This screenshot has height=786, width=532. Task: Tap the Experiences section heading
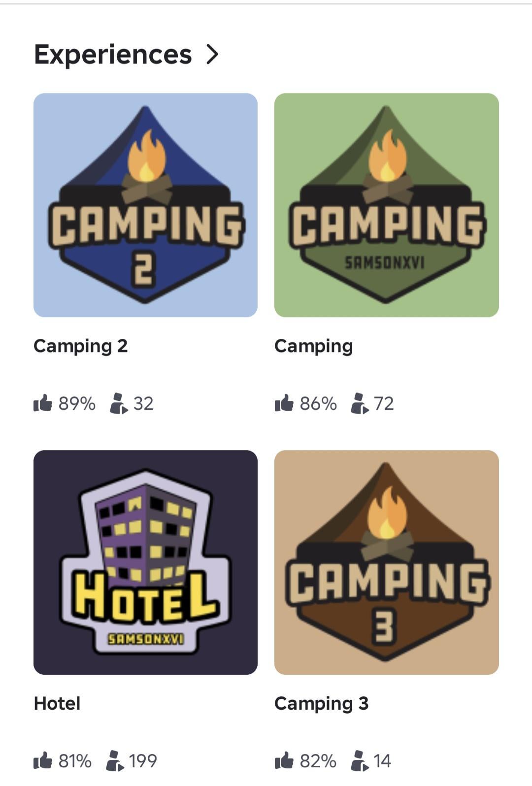[x=113, y=55]
